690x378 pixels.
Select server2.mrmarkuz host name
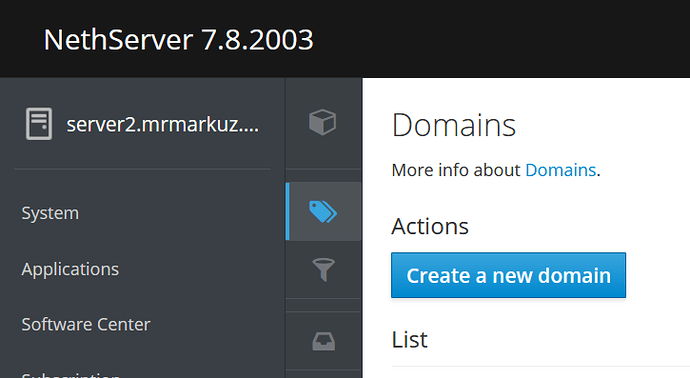click(x=162, y=125)
